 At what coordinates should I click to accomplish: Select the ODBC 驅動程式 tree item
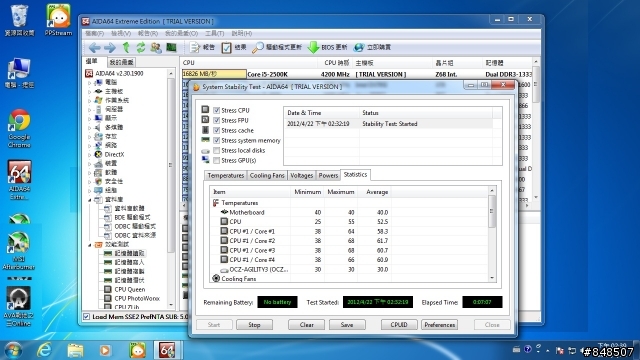[135, 226]
